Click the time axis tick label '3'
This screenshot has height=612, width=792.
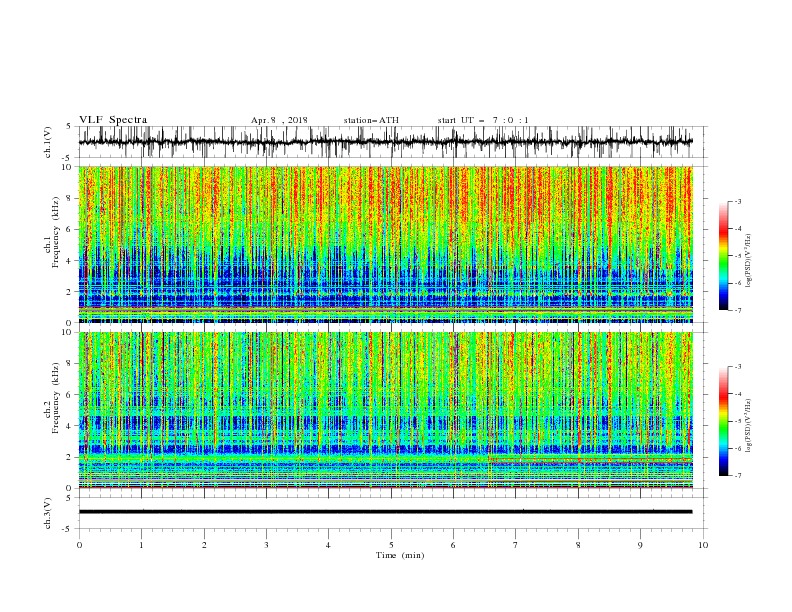click(x=266, y=545)
